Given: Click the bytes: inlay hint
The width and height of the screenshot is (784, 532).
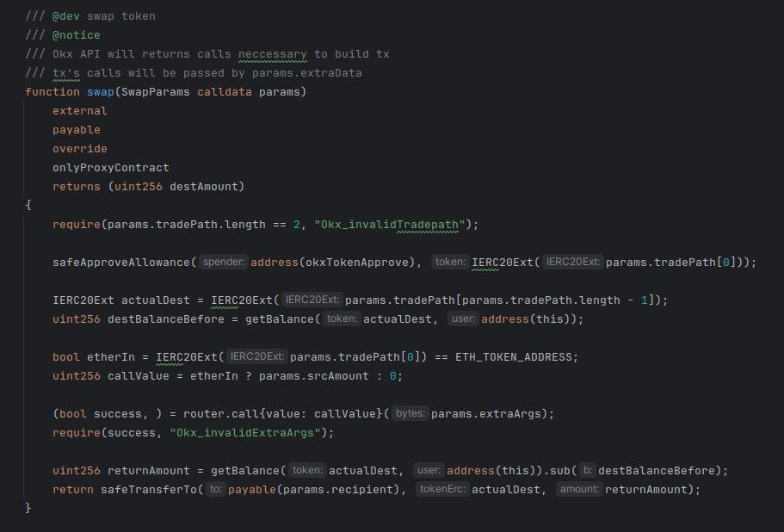Looking at the screenshot, I should click(410, 414).
